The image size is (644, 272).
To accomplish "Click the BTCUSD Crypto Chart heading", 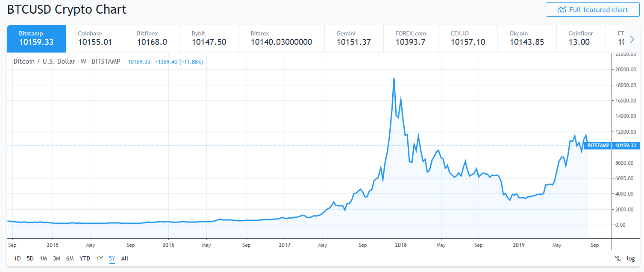I will [x=67, y=9].
